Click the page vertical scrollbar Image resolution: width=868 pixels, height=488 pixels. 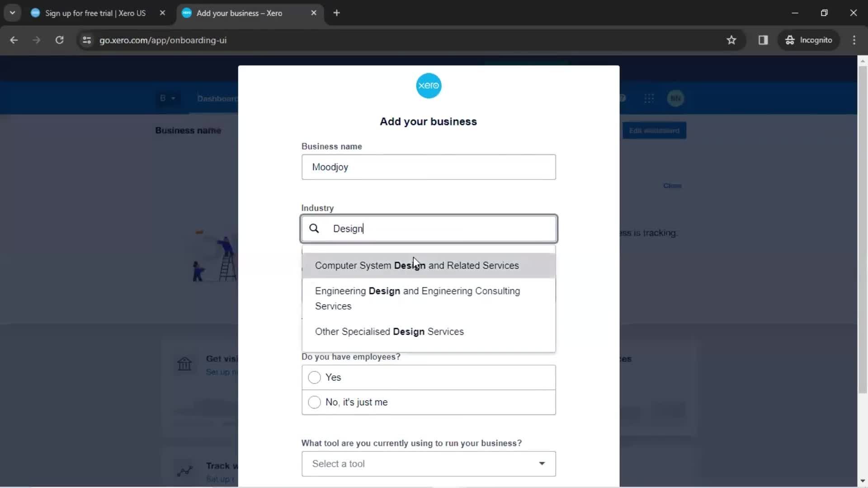point(862,229)
